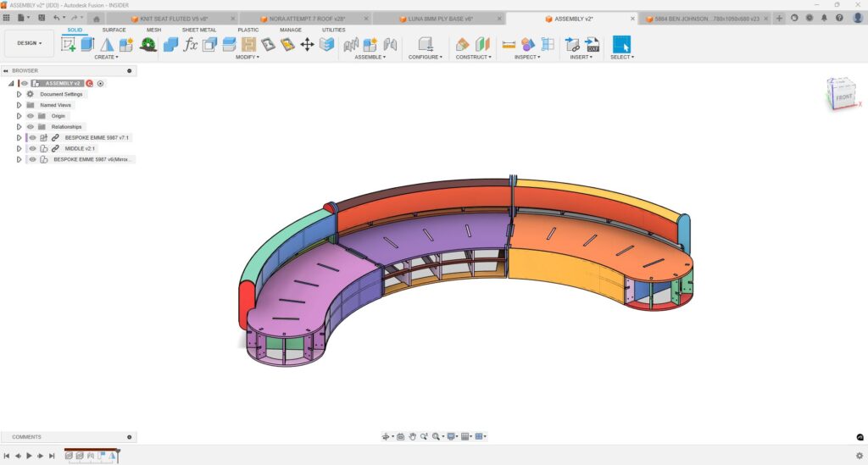
Task: Open the green gear add-in tool
Action: tap(147, 44)
